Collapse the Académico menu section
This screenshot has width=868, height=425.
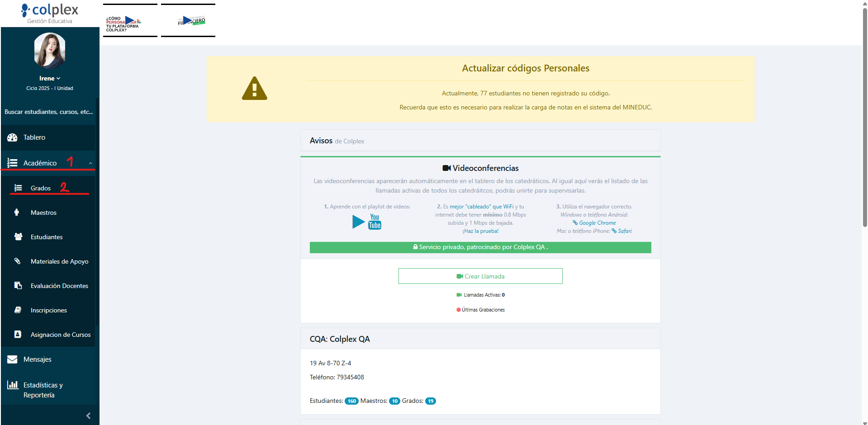click(x=90, y=163)
